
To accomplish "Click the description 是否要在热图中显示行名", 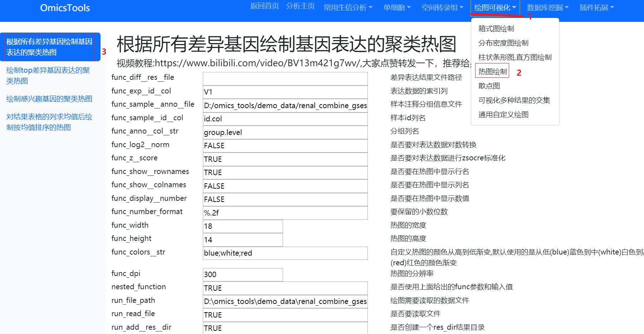I will pos(430,171).
